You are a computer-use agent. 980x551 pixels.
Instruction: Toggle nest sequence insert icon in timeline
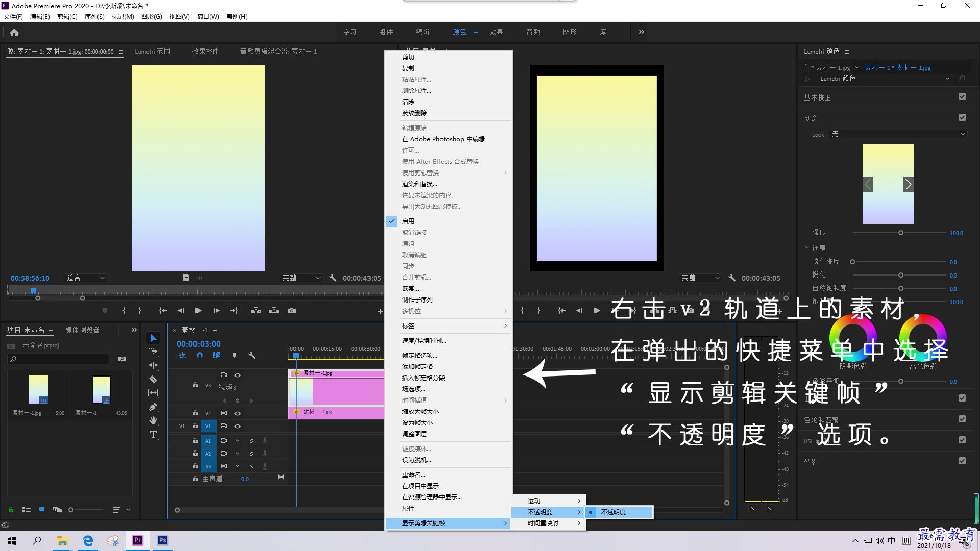[182, 355]
